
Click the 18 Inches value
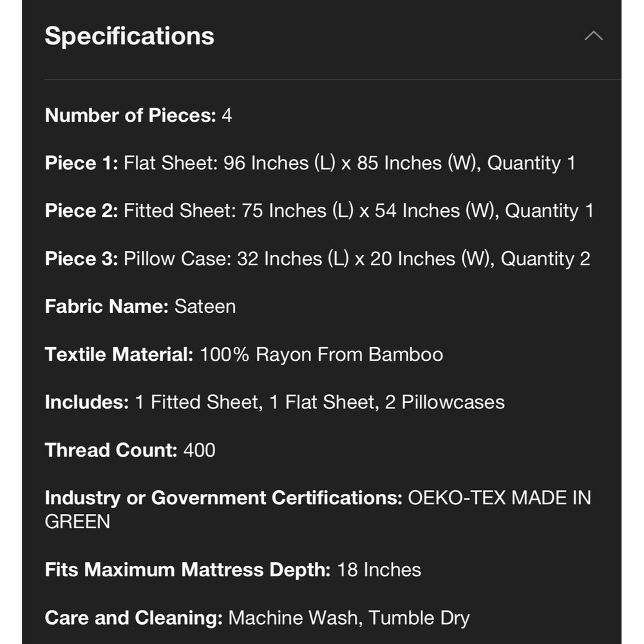379,570
